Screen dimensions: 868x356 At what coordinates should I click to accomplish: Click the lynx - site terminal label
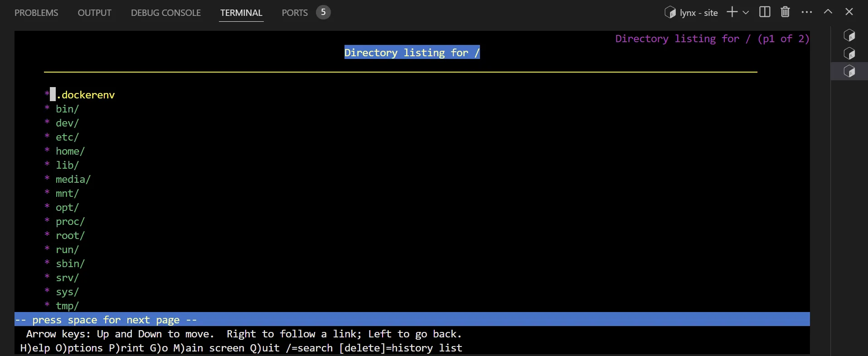(698, 13)
